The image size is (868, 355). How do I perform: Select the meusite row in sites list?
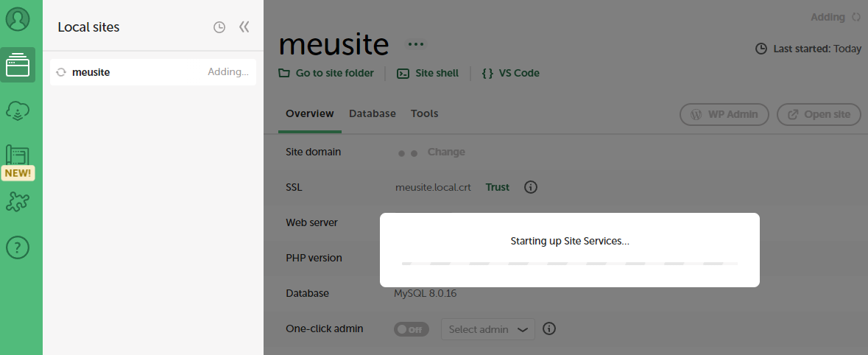pyautogui.click(x=153, y=72)
